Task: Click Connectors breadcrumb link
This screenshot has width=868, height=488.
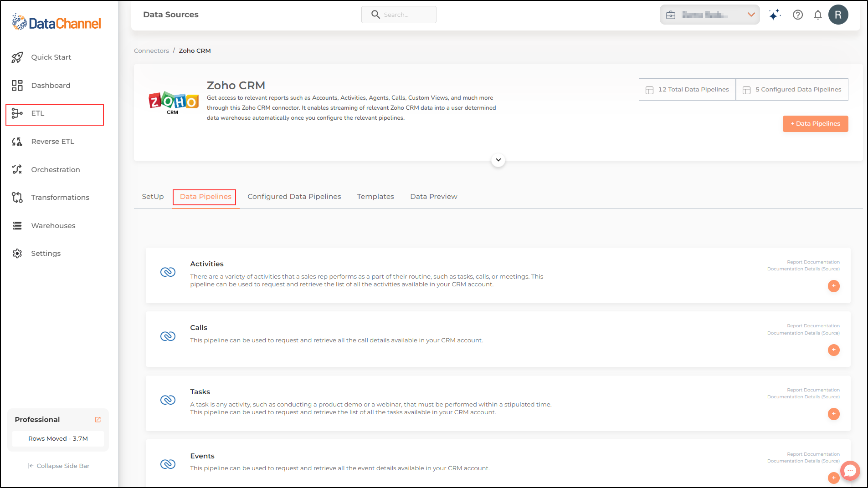Action: [151, 51]
